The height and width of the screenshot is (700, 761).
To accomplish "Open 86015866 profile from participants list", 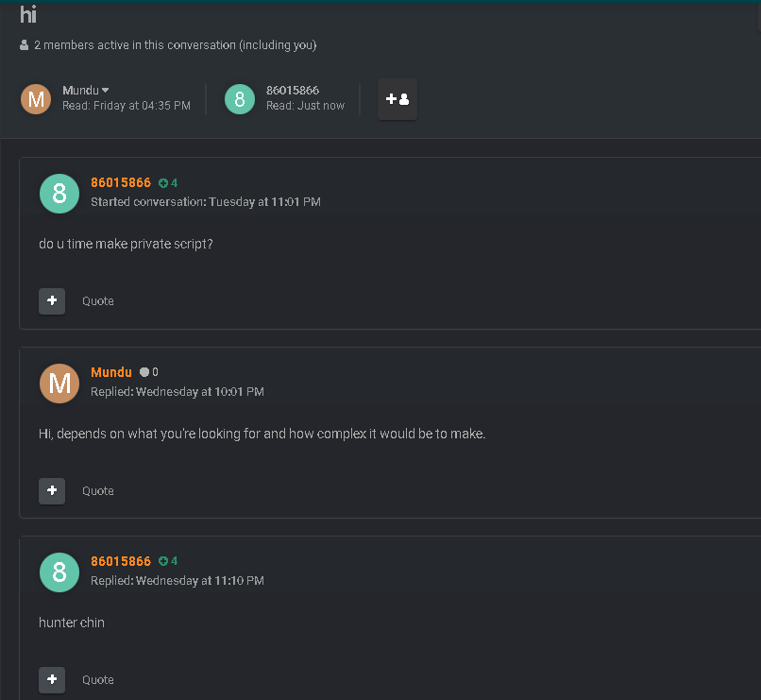I will click(x=292, y=91).
